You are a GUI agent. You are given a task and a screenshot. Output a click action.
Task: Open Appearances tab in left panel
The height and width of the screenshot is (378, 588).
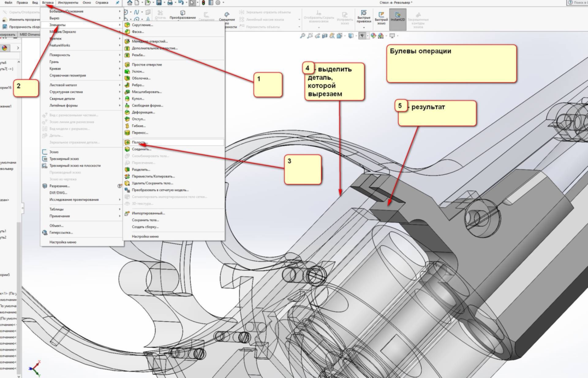point(5,48)
